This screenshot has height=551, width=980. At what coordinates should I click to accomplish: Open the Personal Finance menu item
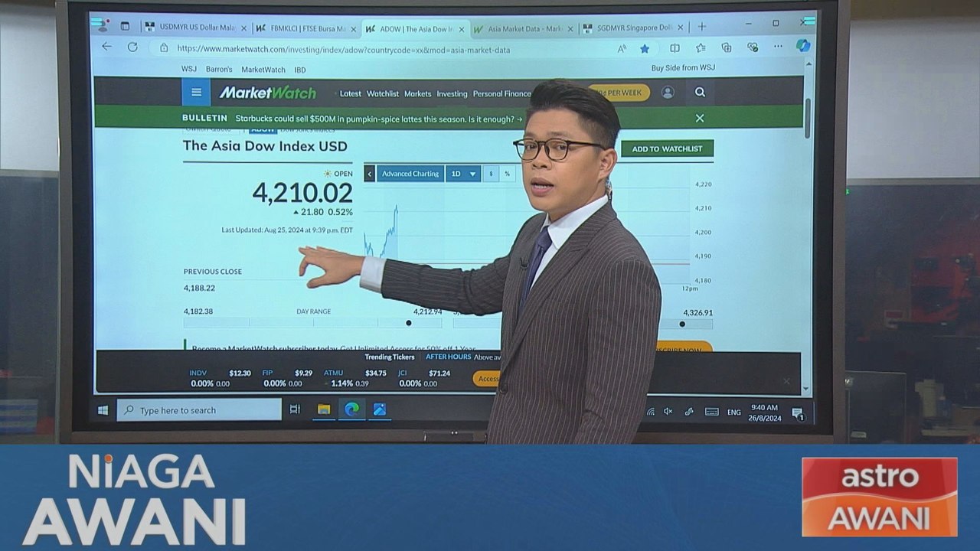[501, 94]
